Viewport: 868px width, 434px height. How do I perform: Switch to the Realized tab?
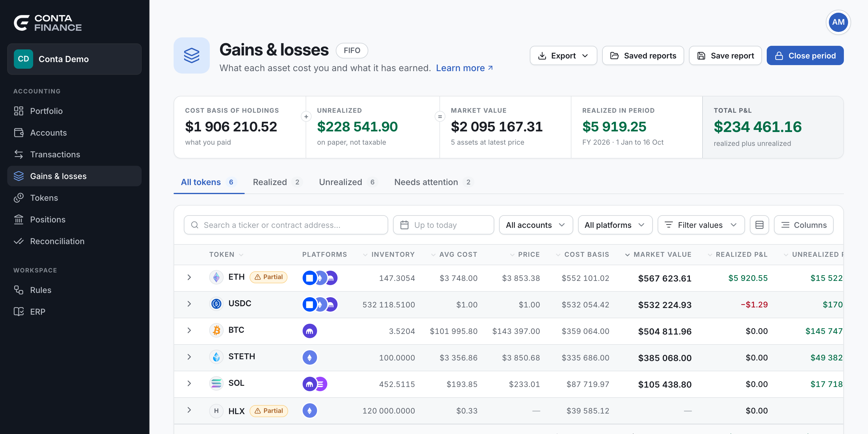(278, 182)
